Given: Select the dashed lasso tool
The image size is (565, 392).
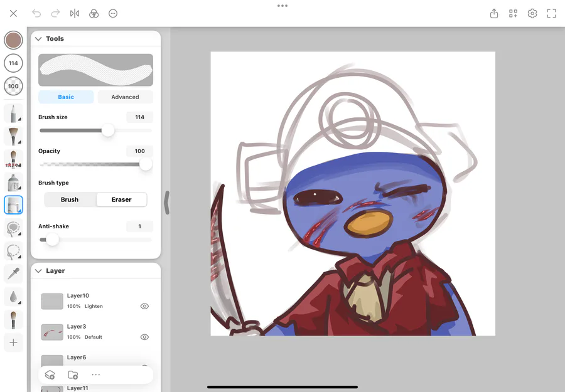Looking at the screenshot, I should point(13,252).
